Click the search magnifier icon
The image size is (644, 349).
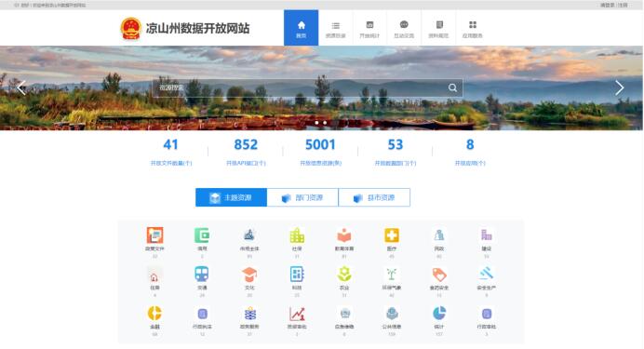click(452, 87)
